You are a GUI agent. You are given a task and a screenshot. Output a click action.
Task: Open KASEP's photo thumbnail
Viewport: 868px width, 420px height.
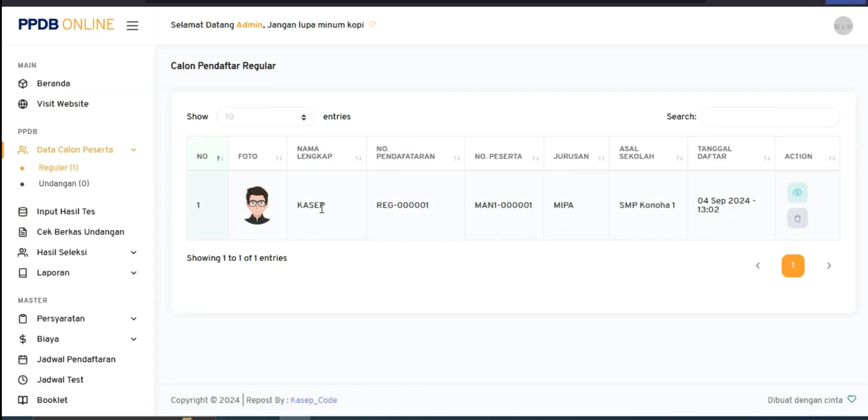pos(257,205)
